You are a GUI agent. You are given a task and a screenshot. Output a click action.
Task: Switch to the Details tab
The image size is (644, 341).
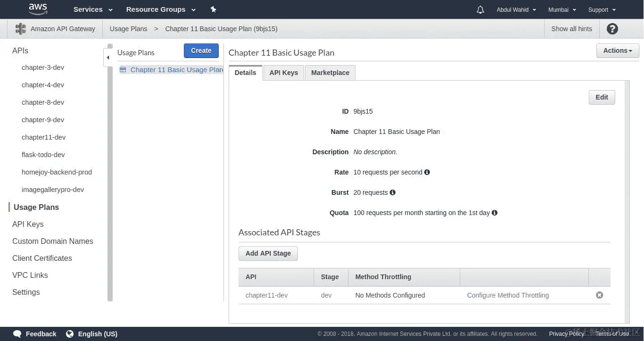pos(246,73)
